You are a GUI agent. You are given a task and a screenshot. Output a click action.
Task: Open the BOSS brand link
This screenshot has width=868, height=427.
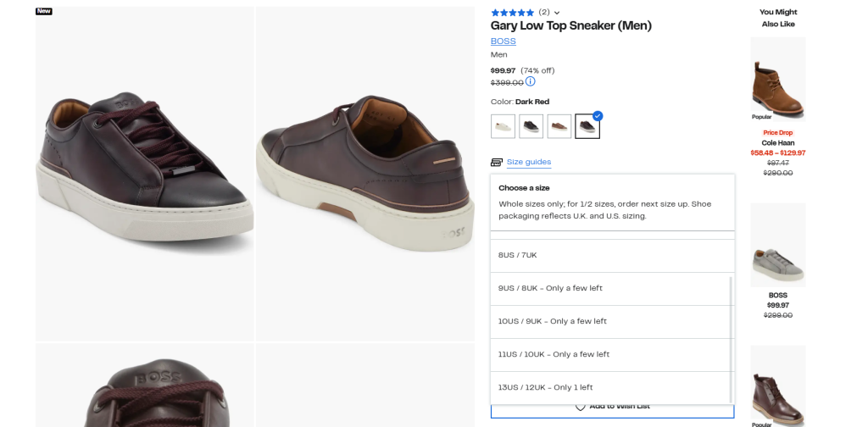coord(503,41)
